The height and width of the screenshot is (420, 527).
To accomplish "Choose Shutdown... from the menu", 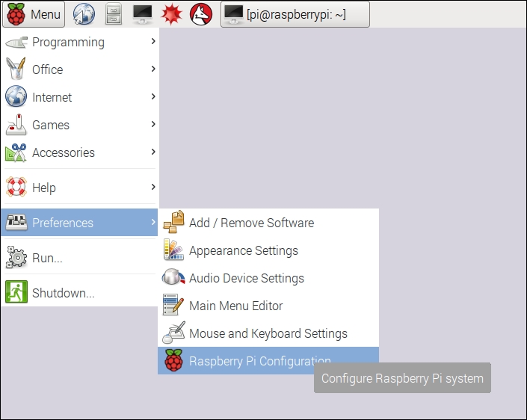I will point(80,293).
